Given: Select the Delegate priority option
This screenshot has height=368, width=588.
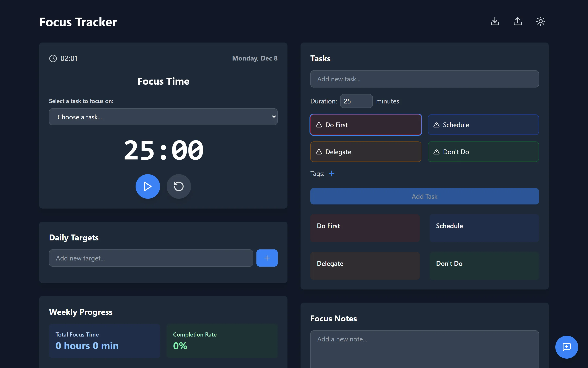Looking at the screenshot, I should (366, 152).
